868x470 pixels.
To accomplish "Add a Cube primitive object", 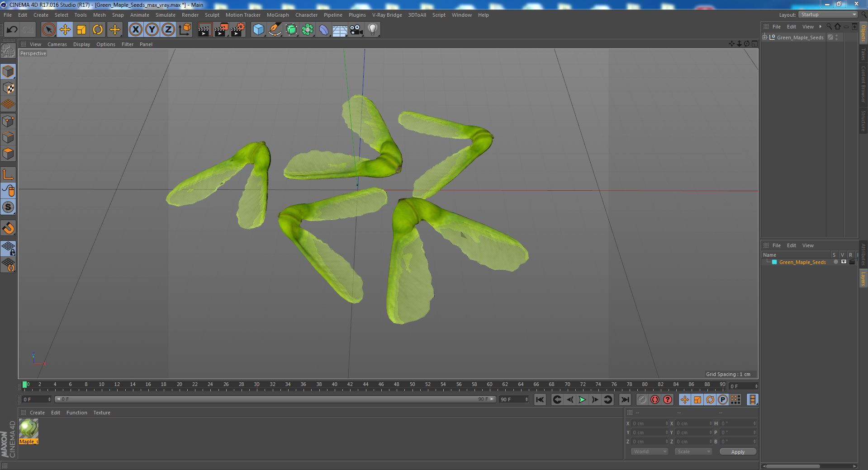I will pos(258,30).
